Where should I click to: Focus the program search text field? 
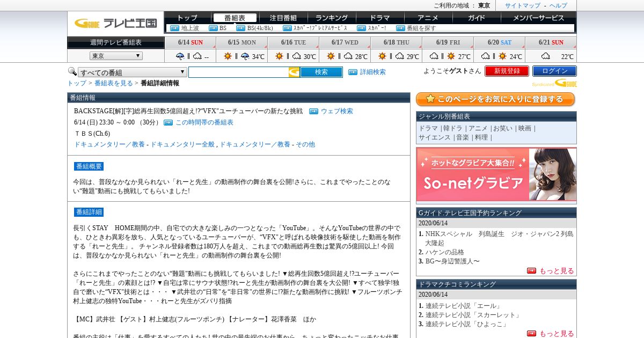(238, 72)
